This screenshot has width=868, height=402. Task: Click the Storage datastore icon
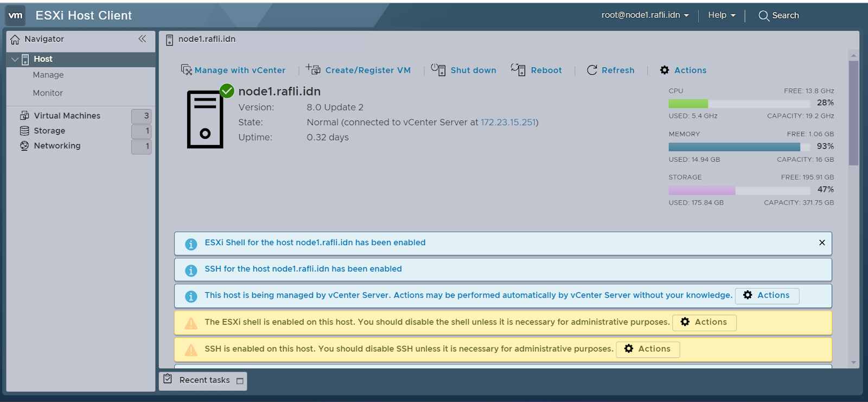click(x=24, y=131)
